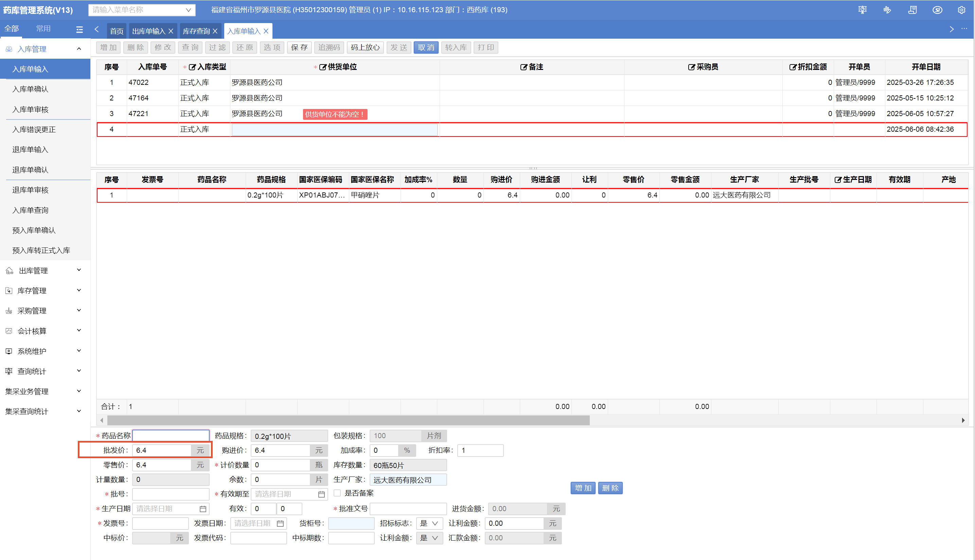Click the horizontal scrollbar under detail table
Screen dimensions: 975x560
coord(348,420)
